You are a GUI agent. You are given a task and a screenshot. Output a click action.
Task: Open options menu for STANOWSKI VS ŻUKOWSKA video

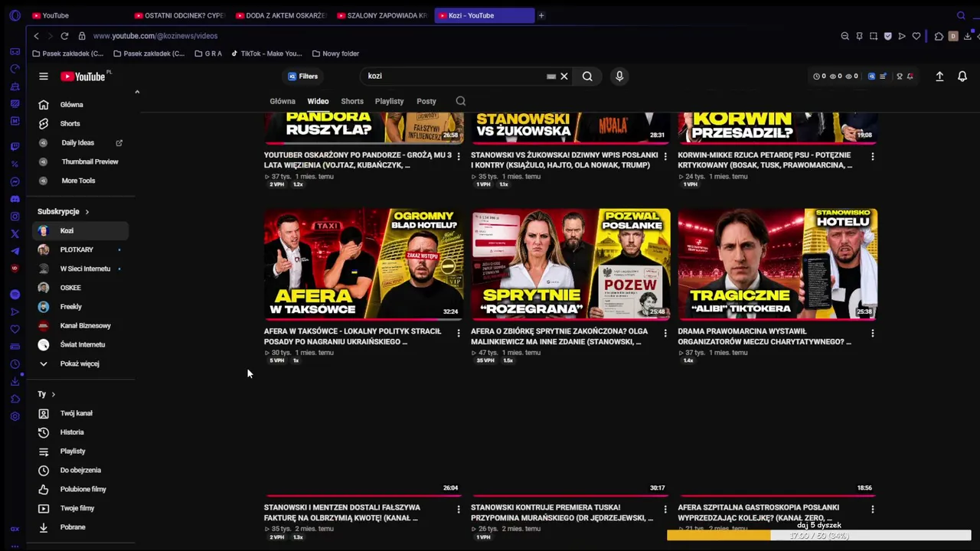click(665, 156)
